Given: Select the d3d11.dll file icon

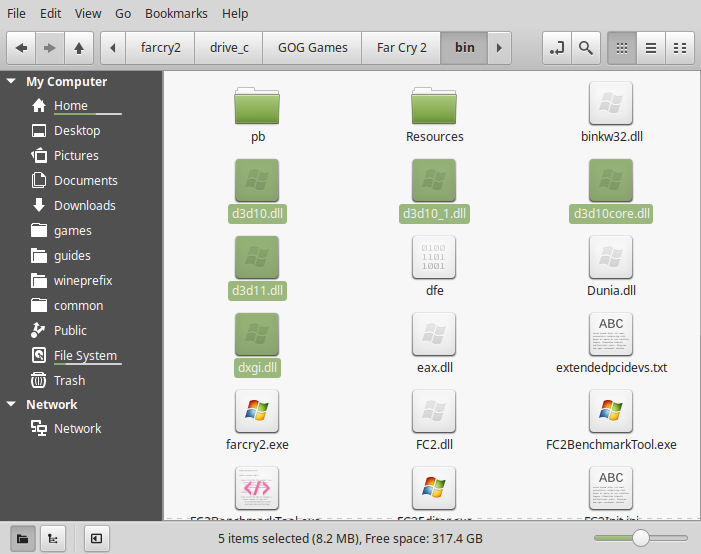Looking at the screenshot, I should pos(257,258).
